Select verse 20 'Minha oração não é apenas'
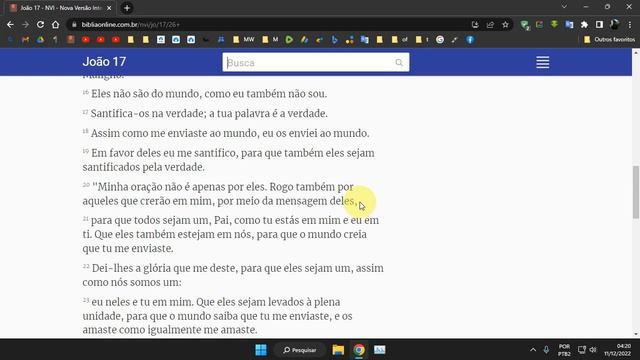The height and width of the screenshot is (360, 640). [x=220, y=194]
